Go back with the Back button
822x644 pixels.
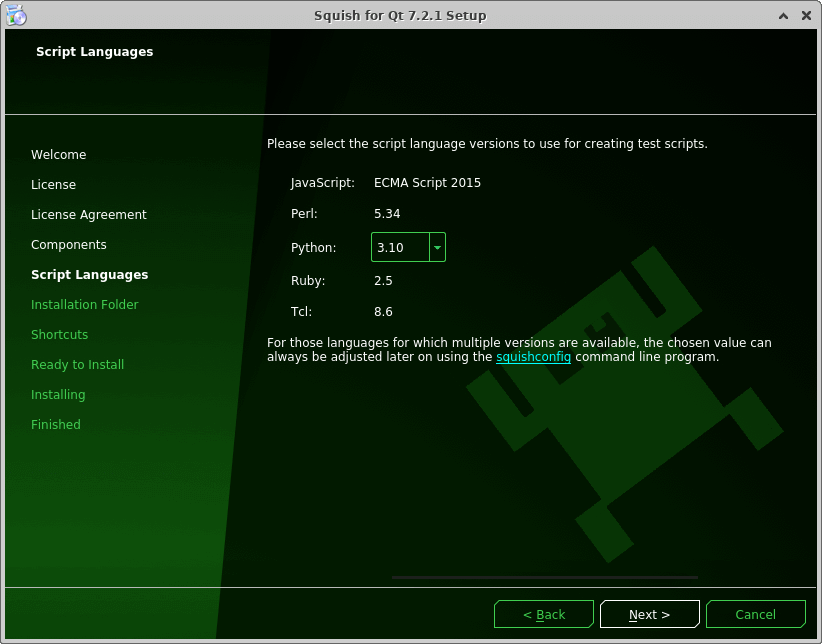544,614
